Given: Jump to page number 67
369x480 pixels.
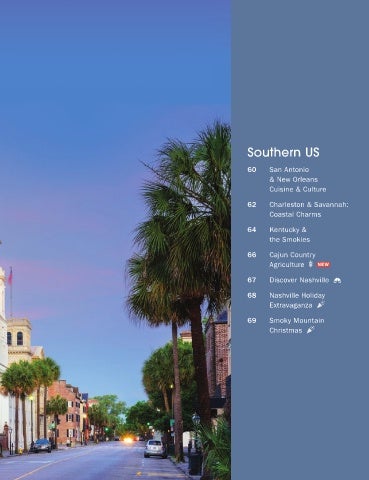Looking at the screenshot, I should (x=252, y=280).
